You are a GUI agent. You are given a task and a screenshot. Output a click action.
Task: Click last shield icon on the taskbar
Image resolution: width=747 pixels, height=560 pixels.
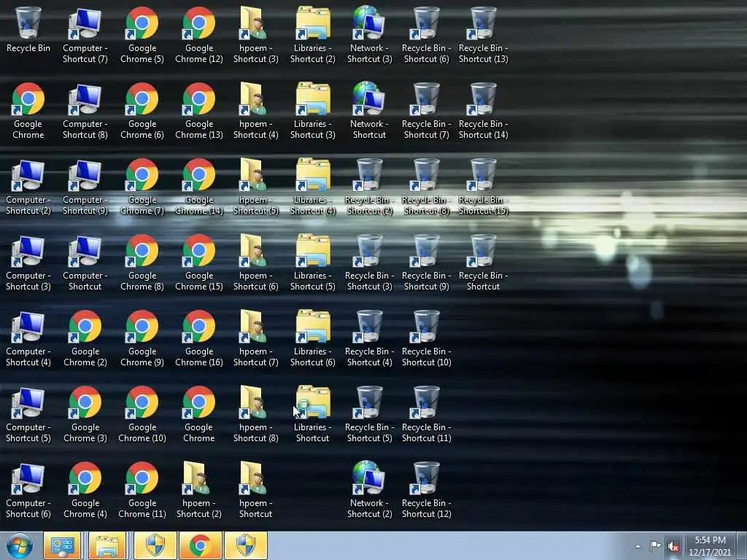(x=246, y=545)
